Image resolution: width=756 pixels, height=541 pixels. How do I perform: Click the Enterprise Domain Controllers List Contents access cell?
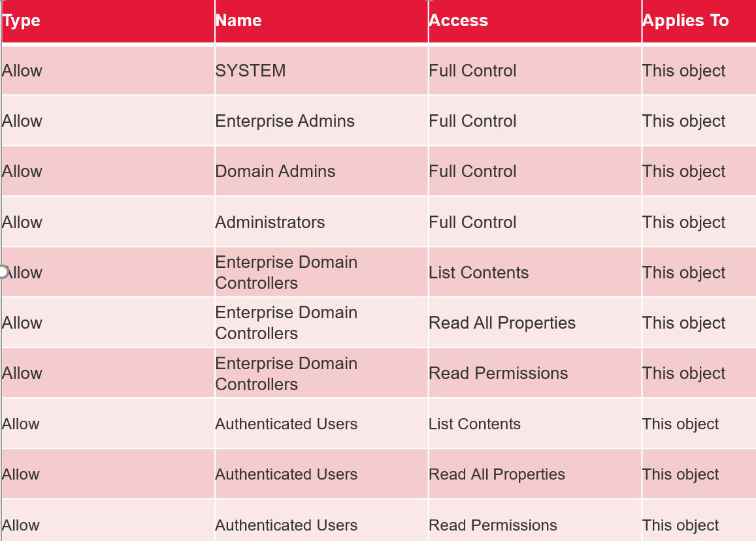click(478, 272)
